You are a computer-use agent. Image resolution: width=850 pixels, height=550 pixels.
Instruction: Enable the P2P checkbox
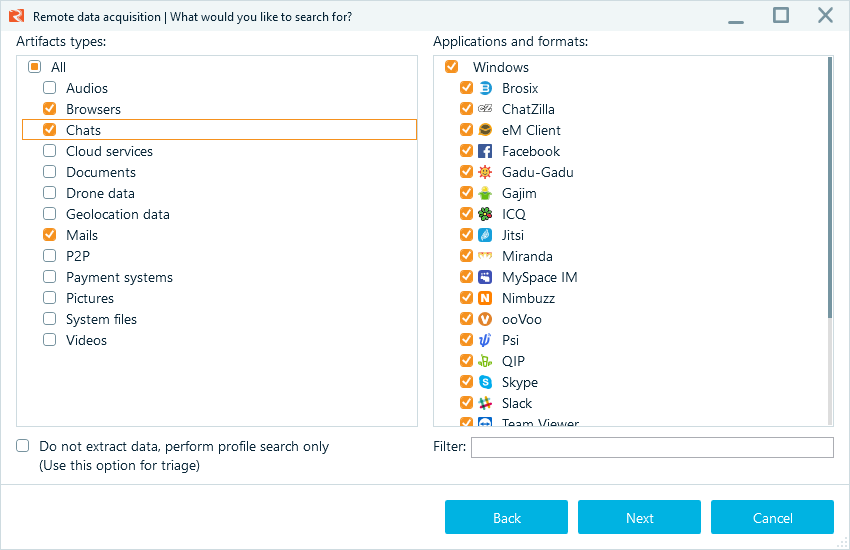coord(49,256)
